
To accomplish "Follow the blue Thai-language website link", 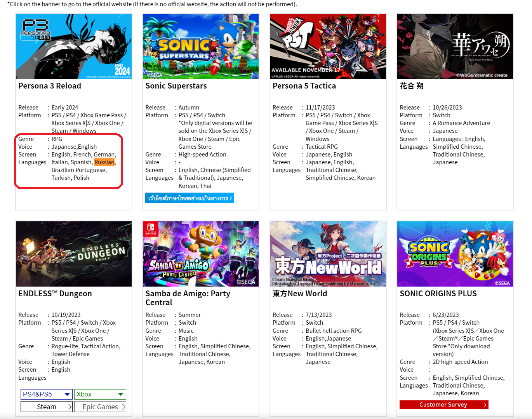I will (190, 198).
